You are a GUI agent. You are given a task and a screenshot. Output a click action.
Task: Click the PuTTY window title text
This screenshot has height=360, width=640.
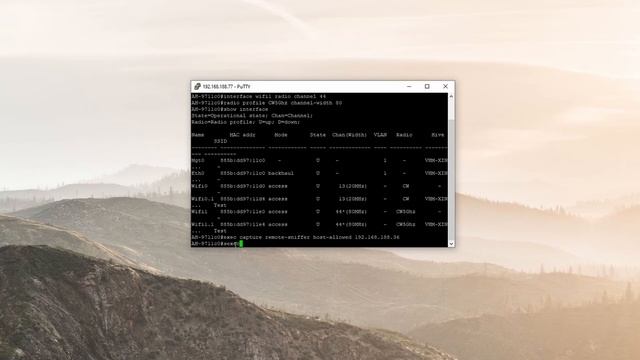[226, 87]
